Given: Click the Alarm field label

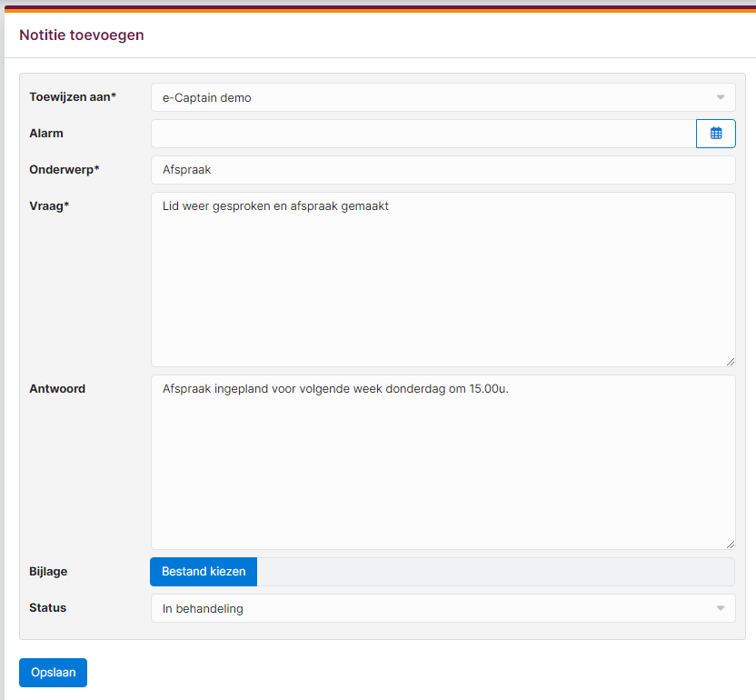Looking at the screenshot, I should (46, 134).
